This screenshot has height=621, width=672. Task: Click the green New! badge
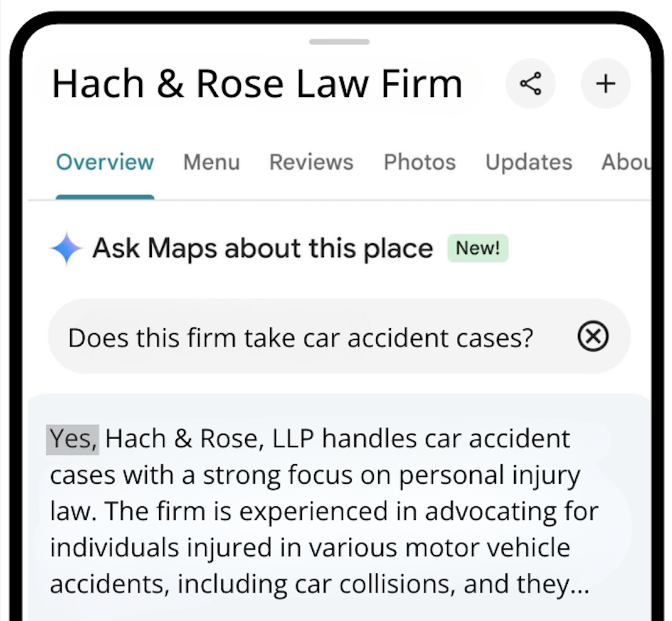coord(478,248)
